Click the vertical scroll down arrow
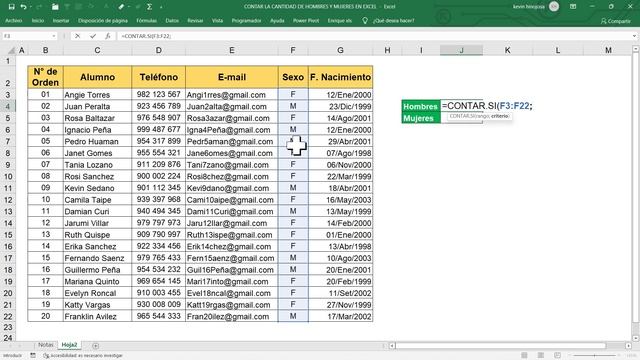Viewport: 640px width, 360px height. pyautogui.click(x=636, y=338)
